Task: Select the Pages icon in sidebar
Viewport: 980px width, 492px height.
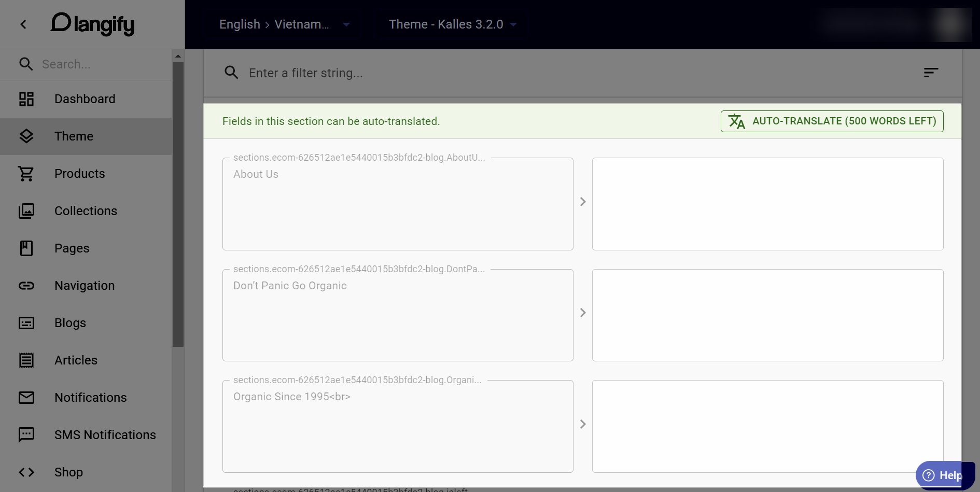Action: point(26,248)
